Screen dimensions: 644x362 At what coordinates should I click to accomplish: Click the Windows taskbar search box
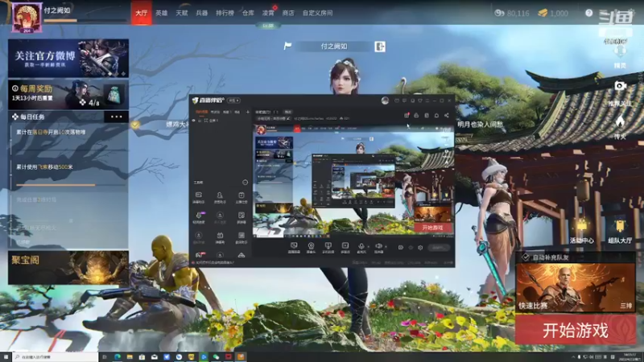pos(55,357)
